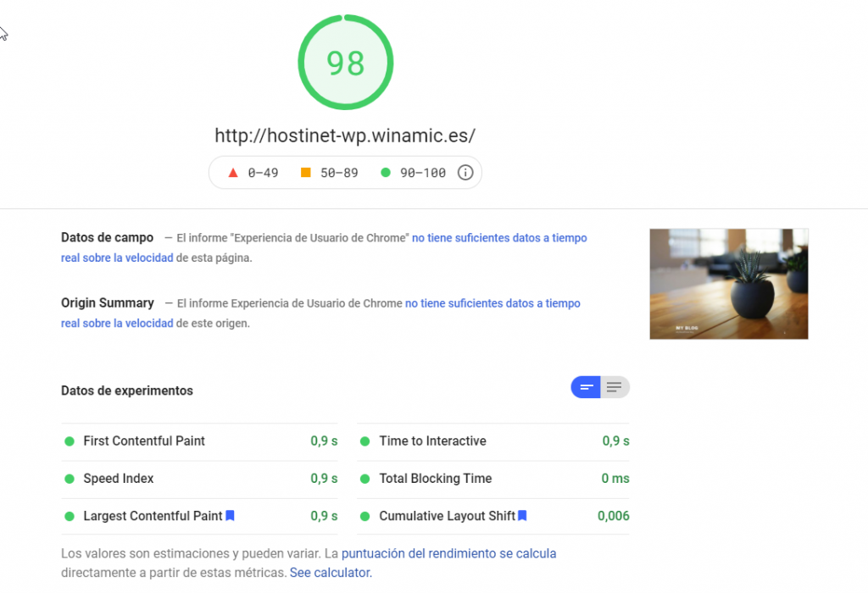Click Datos de campo insufficient data link
The width and height of the screenshot is (868, 593).
[498, 238]
